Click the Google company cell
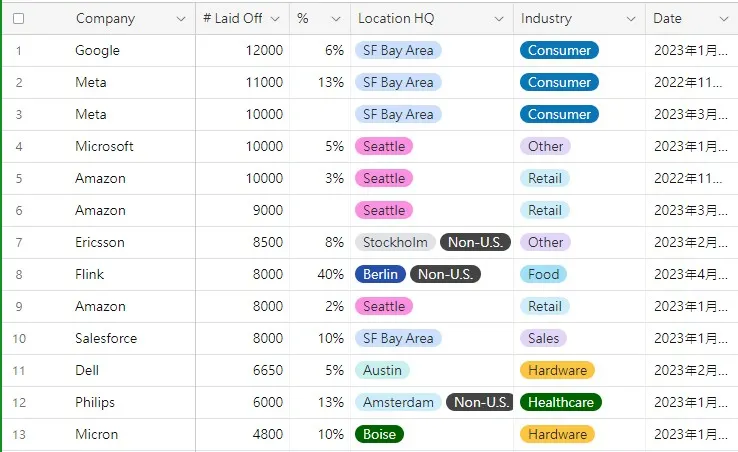This screenshot has width=738, height=452. coord(97,50)
